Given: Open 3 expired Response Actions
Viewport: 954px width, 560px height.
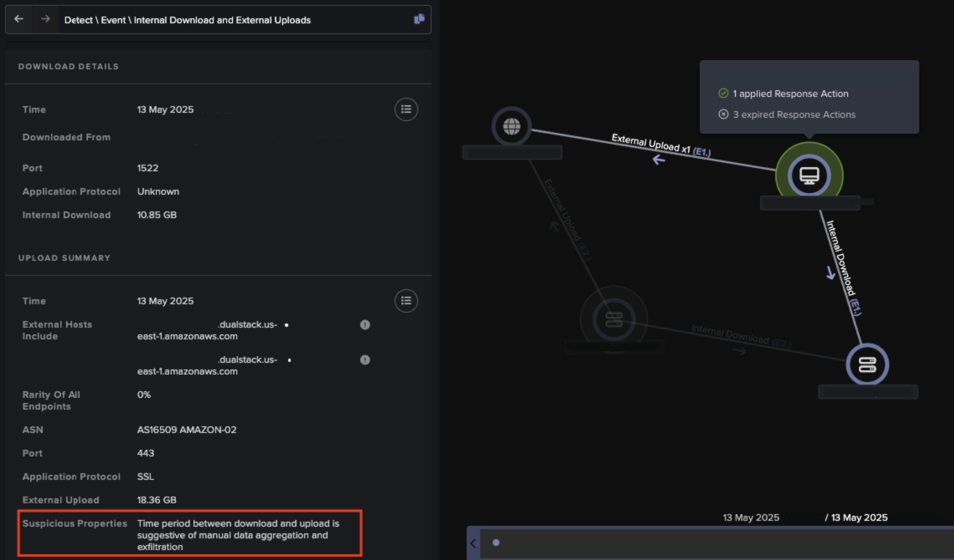Looking at the screenshot, I should (x=794, y=114).
